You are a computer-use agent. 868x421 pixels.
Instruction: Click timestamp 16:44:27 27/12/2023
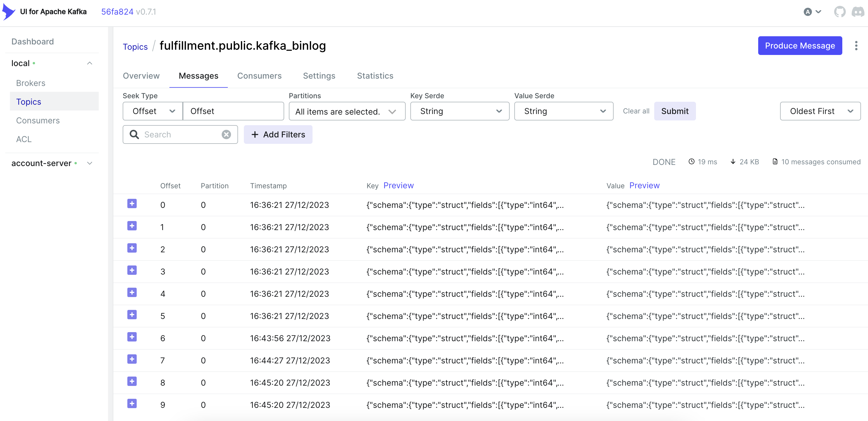pyautogui.click(x=290, y=360)
